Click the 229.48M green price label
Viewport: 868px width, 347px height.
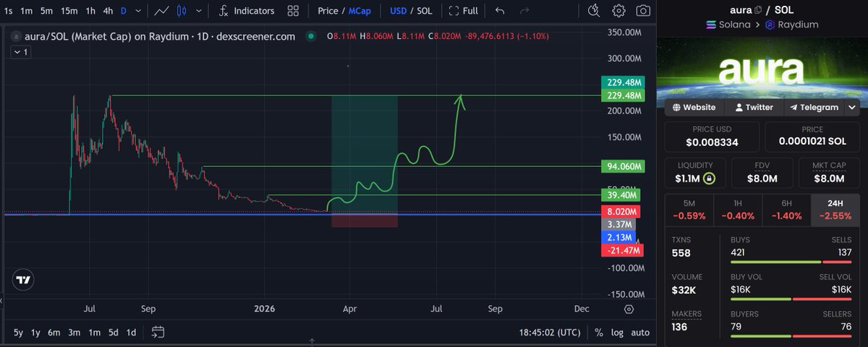[622, 95]
